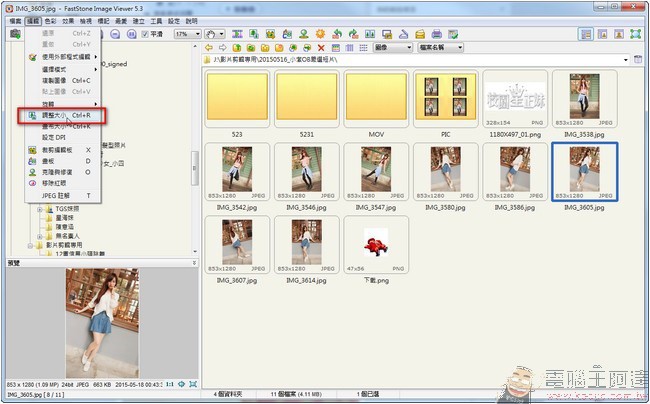
Task: Click the zoom out magnifier icon
Action: [x=115, y=34]
